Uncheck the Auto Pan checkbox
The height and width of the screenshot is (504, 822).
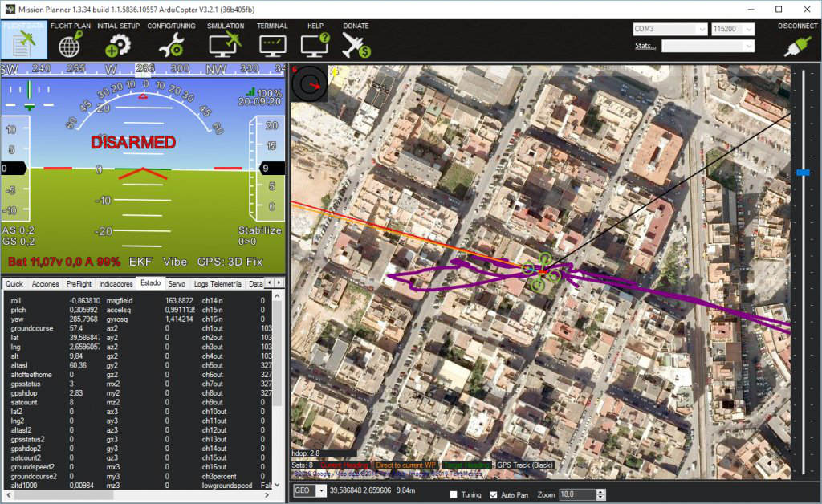pyautogui.click(x=494, y=494)
